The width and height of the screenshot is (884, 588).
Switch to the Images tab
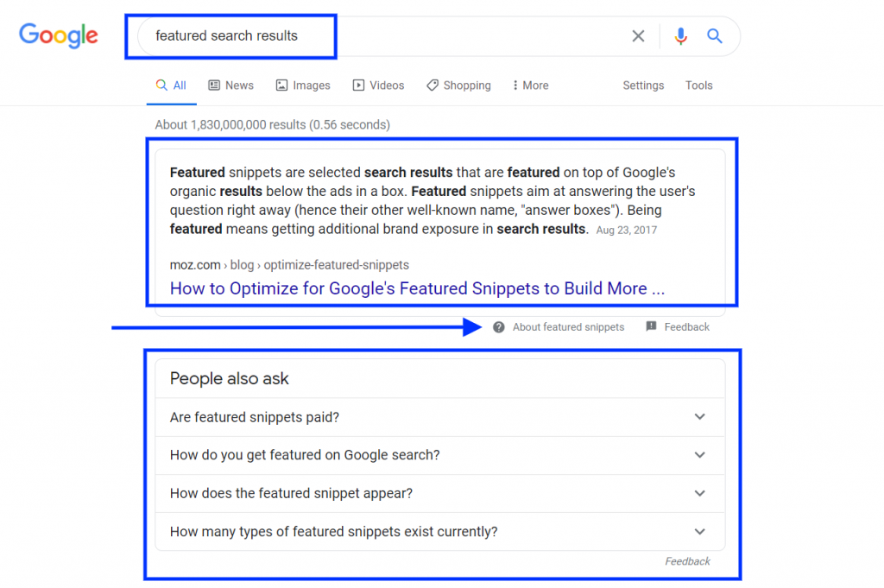(x=303, y=85)
